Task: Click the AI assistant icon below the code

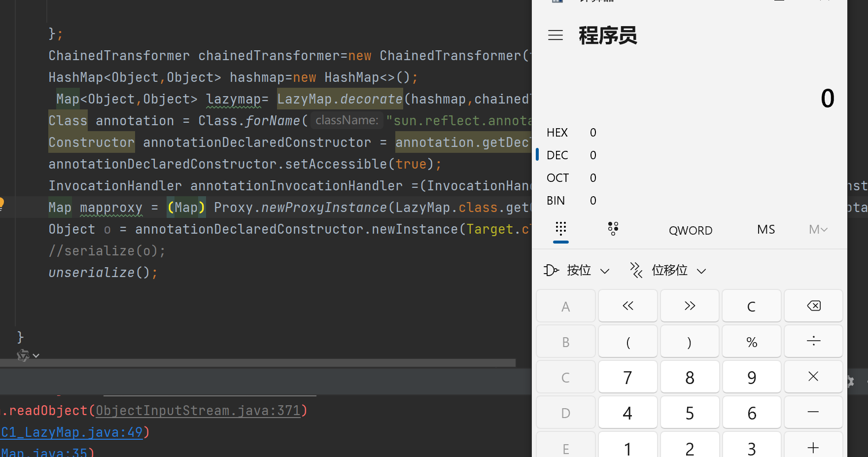Action: (x=23, y=355)
